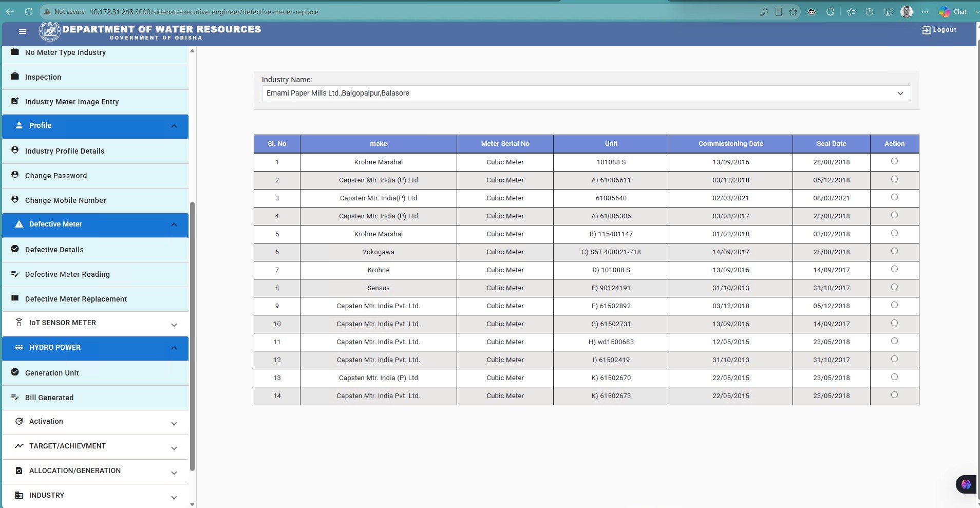980x508 pixels.
Task: Open the browser favorites list icon
Action: click(851, 12)
